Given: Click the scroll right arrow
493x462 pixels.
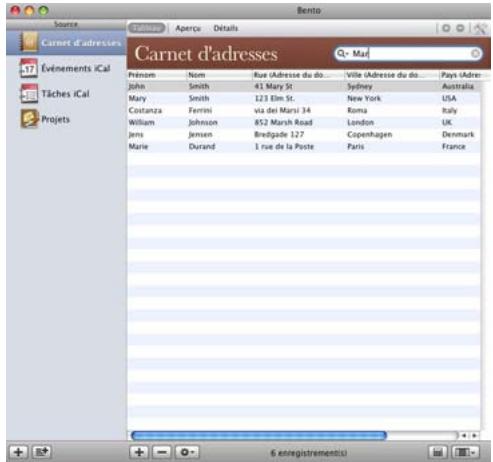Looking at the screenshot, I should coord(474,435).
